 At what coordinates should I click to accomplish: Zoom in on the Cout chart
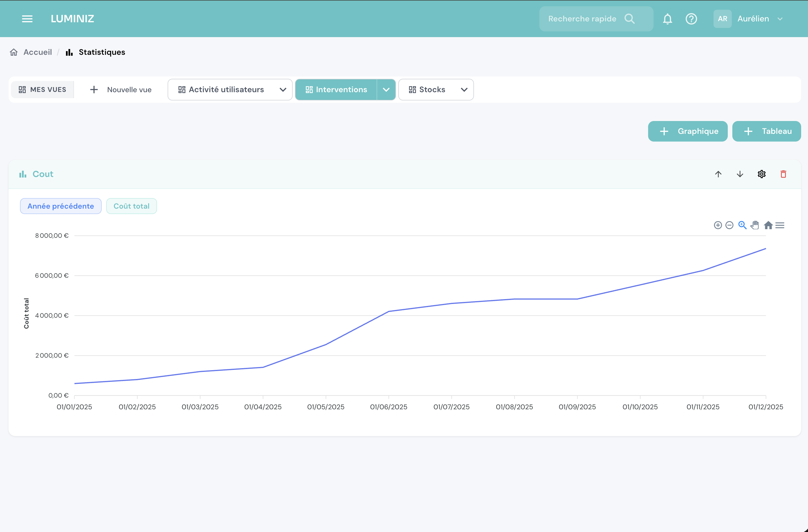[x=718, y=225]
